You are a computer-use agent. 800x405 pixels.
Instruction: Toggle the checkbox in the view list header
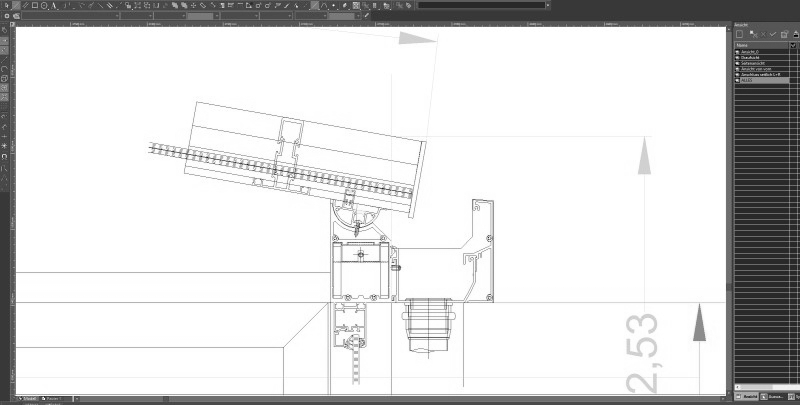793,45
